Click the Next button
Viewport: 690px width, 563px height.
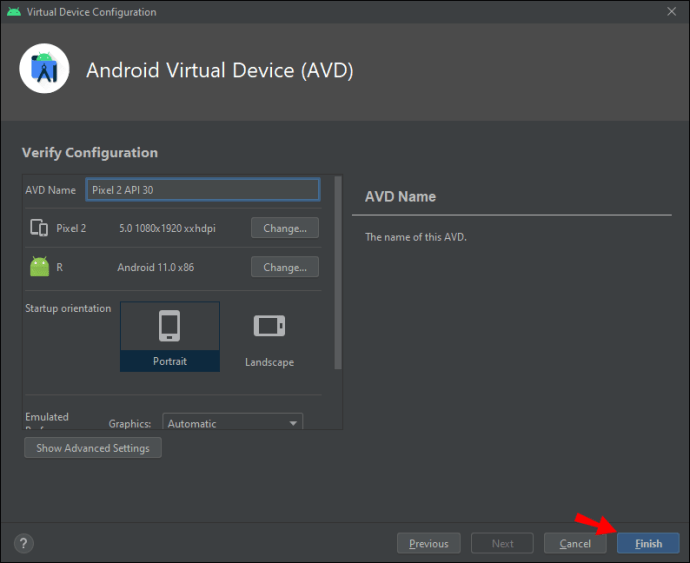tap(502, 544)
